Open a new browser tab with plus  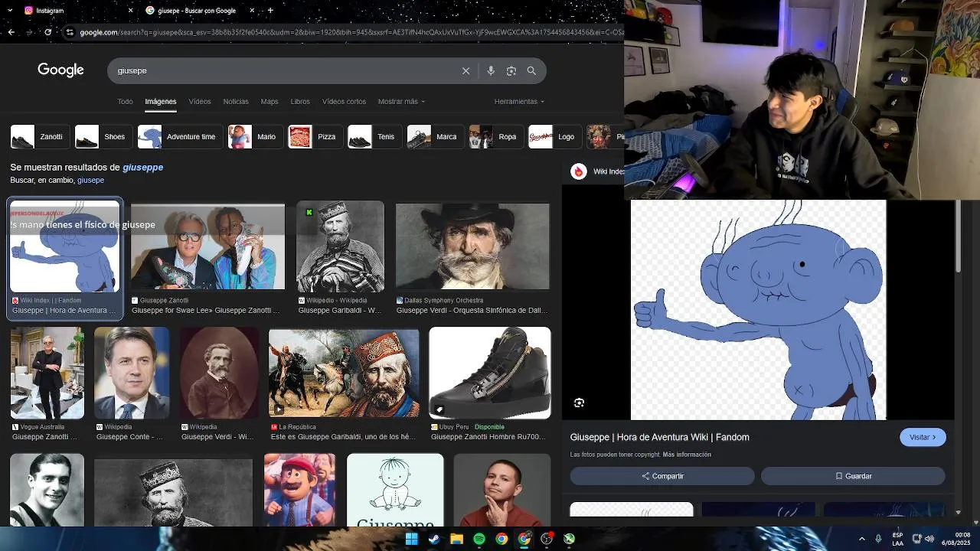[x=270, y=10]
